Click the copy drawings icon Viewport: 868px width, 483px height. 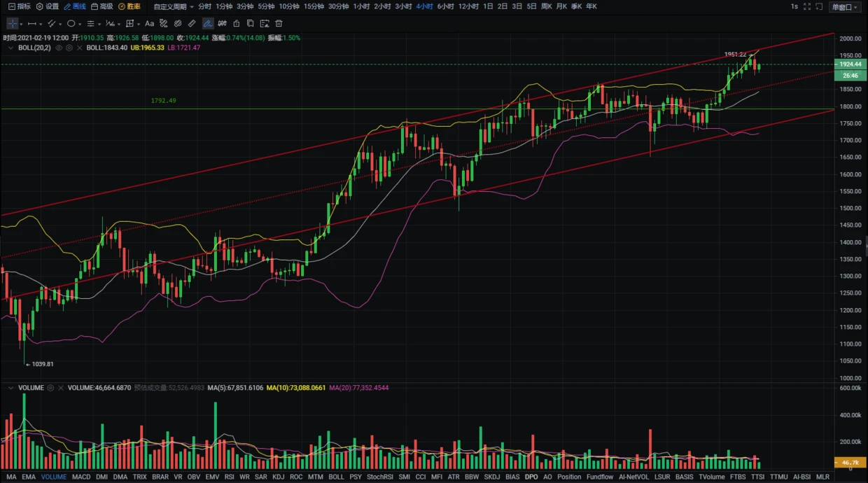(250, 24)
